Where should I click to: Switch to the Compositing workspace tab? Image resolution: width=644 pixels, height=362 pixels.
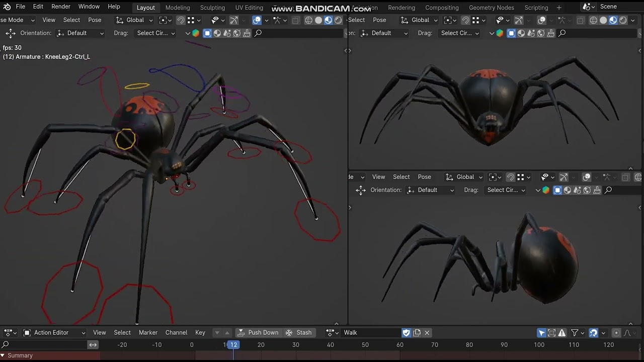coord(442,8)
